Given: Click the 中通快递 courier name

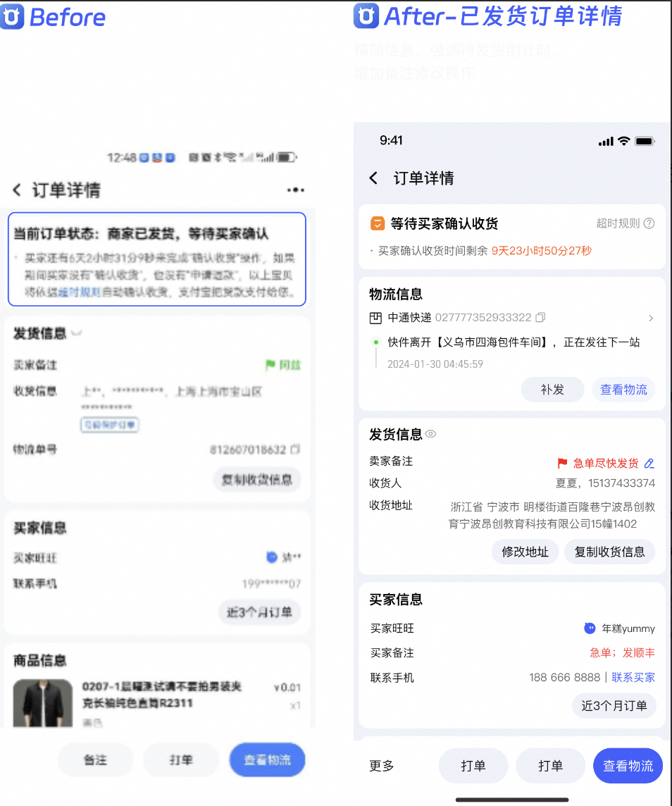Looking at the screenshot, I should 409,318.
